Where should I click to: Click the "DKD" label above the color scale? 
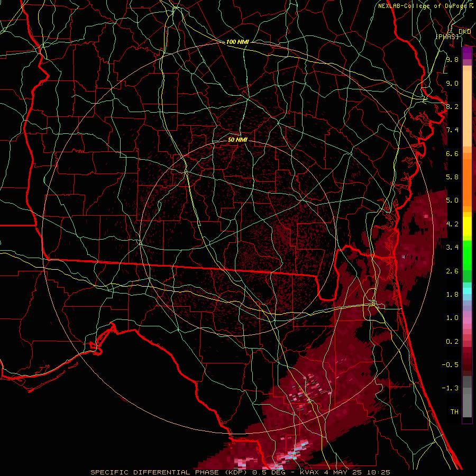click(x=464, y=31)
